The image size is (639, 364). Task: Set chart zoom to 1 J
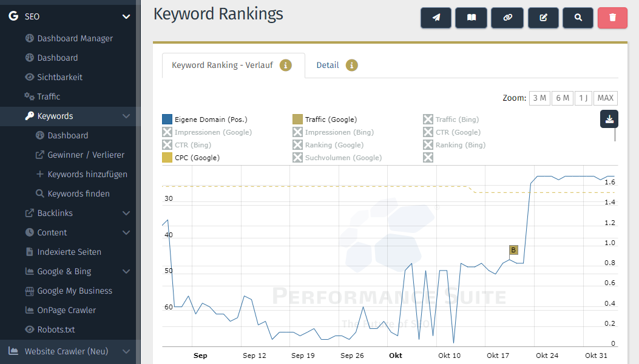(583, 98)
